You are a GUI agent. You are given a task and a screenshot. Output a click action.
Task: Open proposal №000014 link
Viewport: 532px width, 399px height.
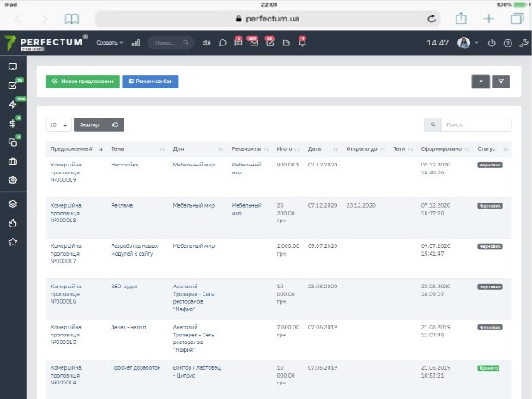pos(65,375)
